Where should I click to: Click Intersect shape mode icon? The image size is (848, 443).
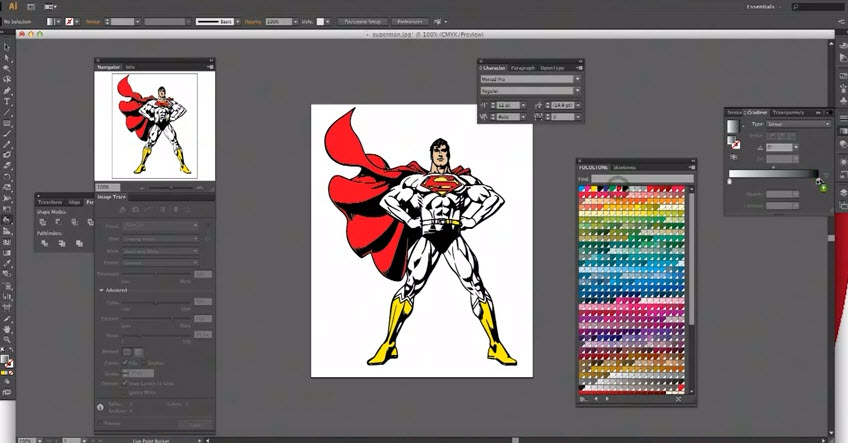pyautogui.click(x=75, y=222)
